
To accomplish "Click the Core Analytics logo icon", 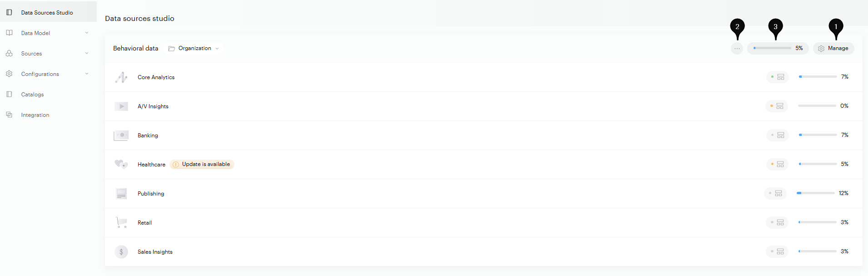I will click(x=121, y=77).
